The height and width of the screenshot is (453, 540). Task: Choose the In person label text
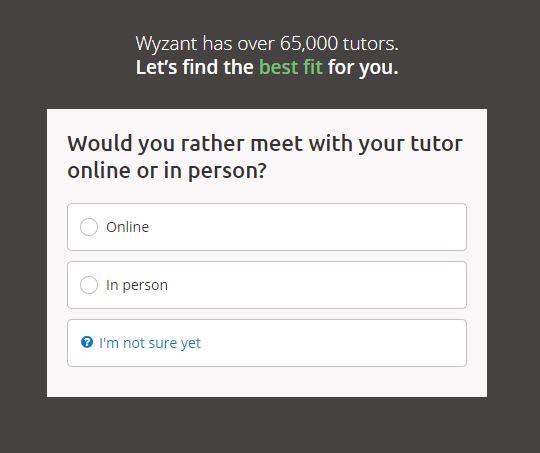click(137, 286)
